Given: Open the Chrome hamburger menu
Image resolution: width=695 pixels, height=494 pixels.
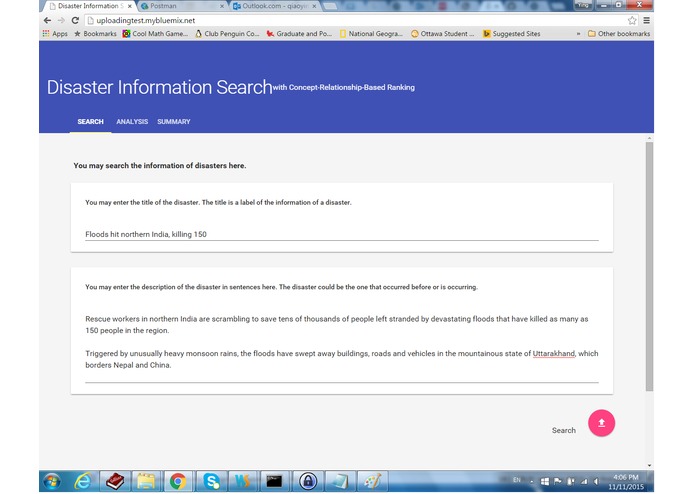Looking at the screenshot, I should [647, 20].
